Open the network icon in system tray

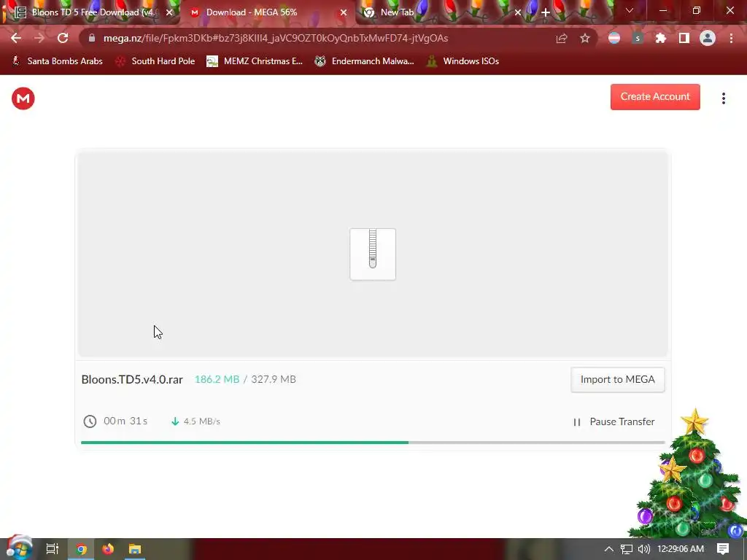pos(627,549)
